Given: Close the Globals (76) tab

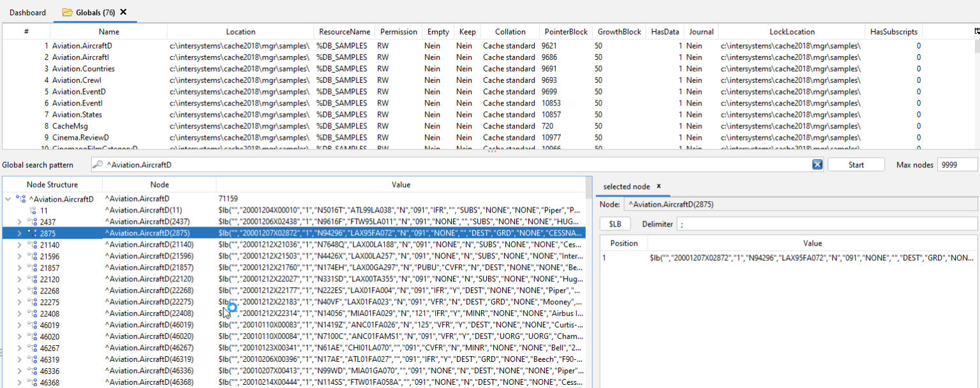Looking at the screenshot, I should (123, 12).
